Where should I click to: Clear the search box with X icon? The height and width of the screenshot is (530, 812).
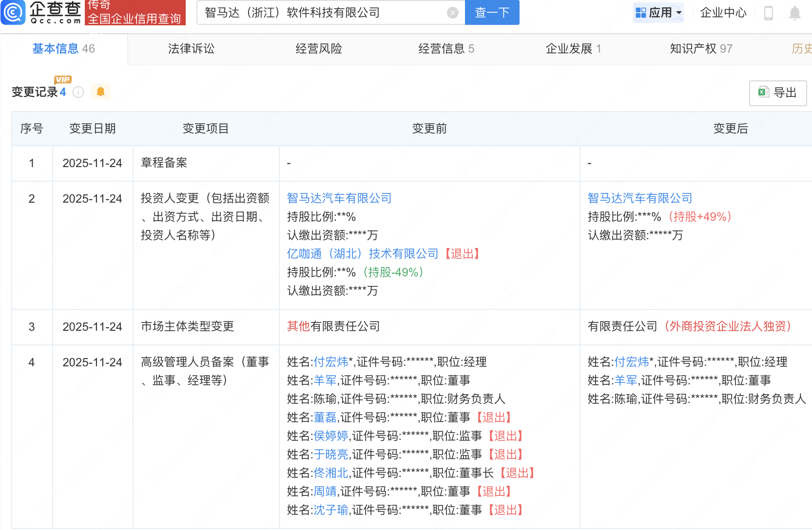[452, 13]
